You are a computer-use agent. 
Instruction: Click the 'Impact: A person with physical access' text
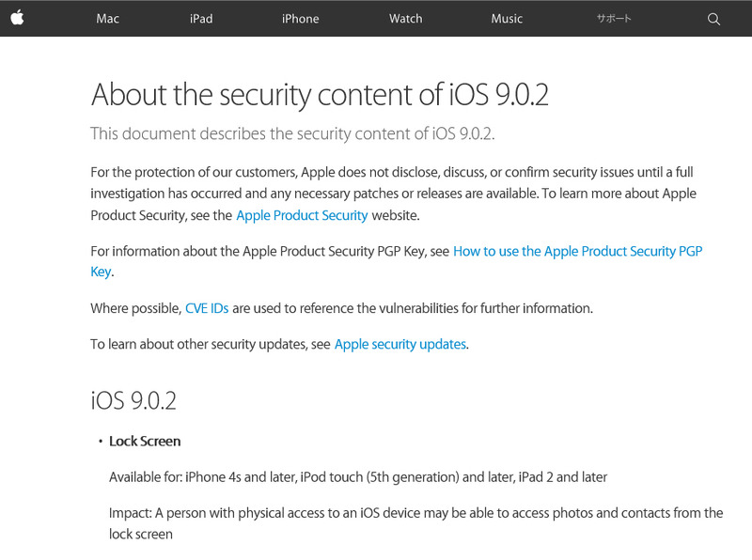415,513
